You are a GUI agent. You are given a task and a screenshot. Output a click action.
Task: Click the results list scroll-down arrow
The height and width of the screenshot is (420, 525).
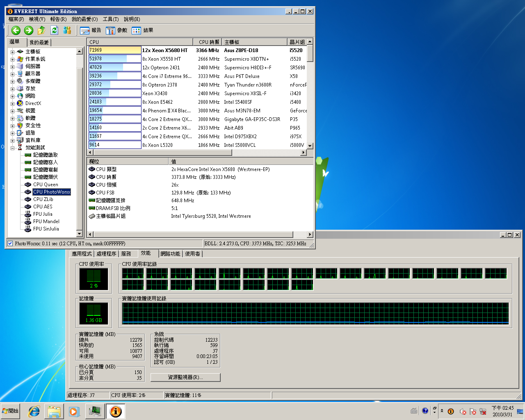[x=310, y=146]
